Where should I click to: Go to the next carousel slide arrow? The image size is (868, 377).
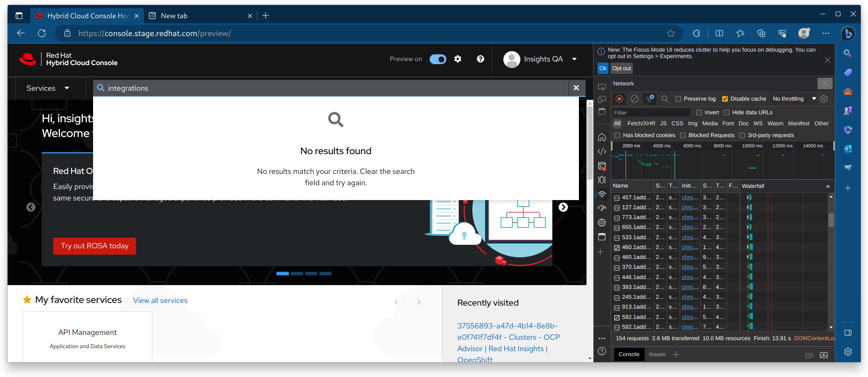[x=563, y=207]
